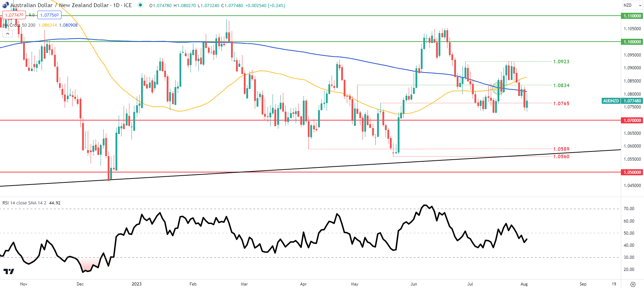Screen dimensions: 644x288
Task: Click the RSI 14 close SMA indicator label
Action: click(x=24, y=203)
